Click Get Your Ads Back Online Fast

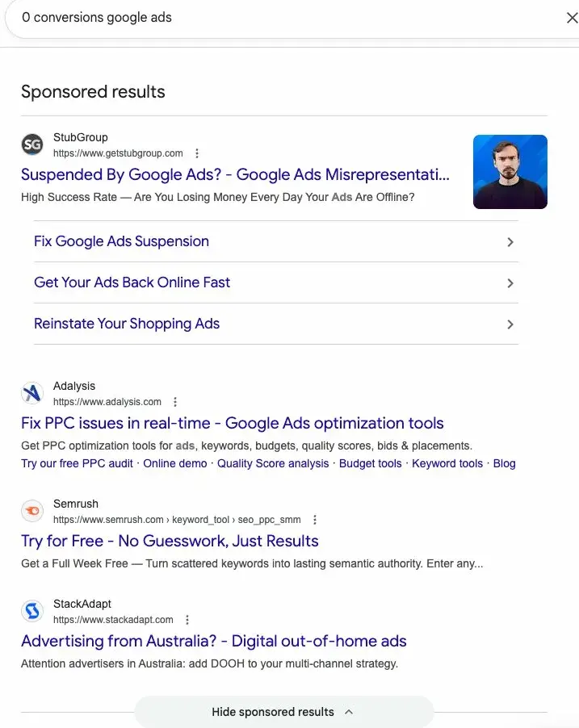[132, 282]
